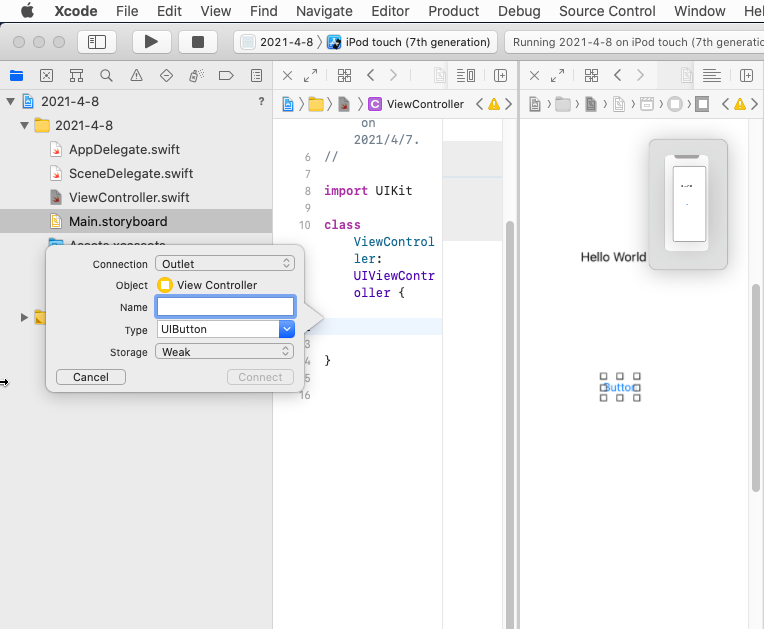Screen dimensions: 764x629
Task: Open the Test navigator diamond icon
Action: [x=167, y=76]
